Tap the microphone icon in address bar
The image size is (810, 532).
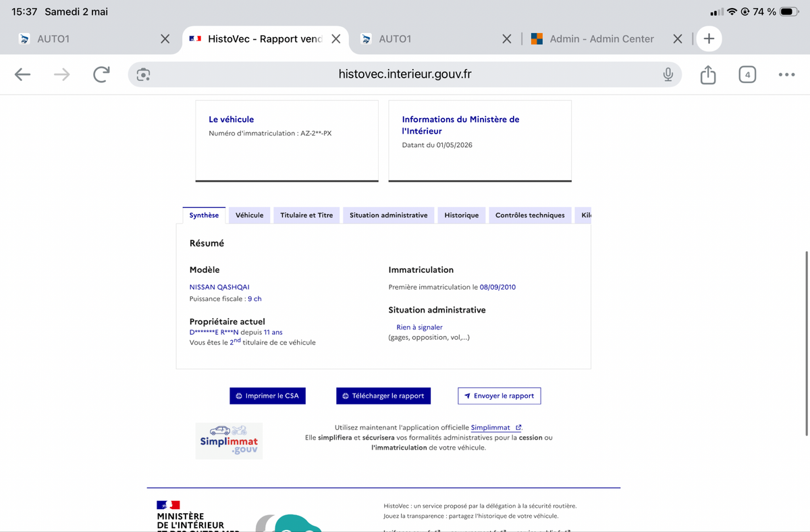tap(668, 74)
